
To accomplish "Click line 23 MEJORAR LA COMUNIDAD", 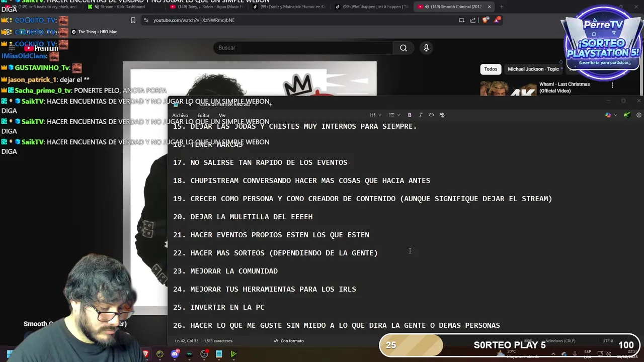I will tap(225, 271).
